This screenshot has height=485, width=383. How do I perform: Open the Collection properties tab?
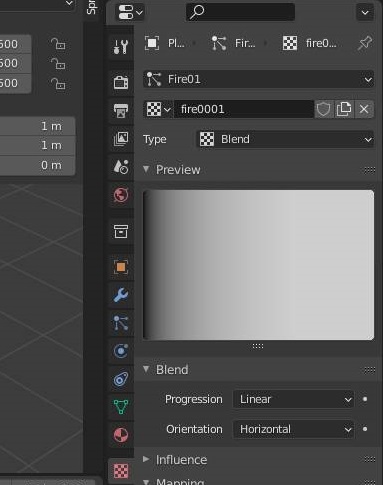(x=121, y=231)
